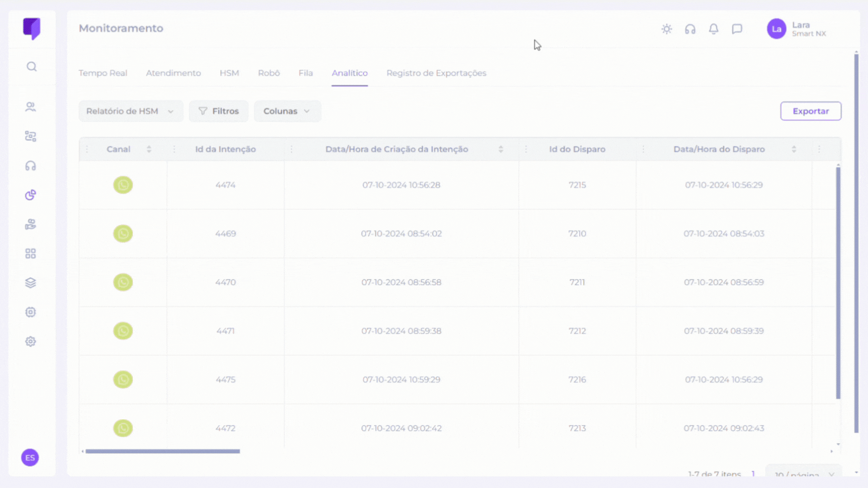Click the horizontal table scrollbar thumb
This screenshot has height=488, width=868.
coord(163,451)
